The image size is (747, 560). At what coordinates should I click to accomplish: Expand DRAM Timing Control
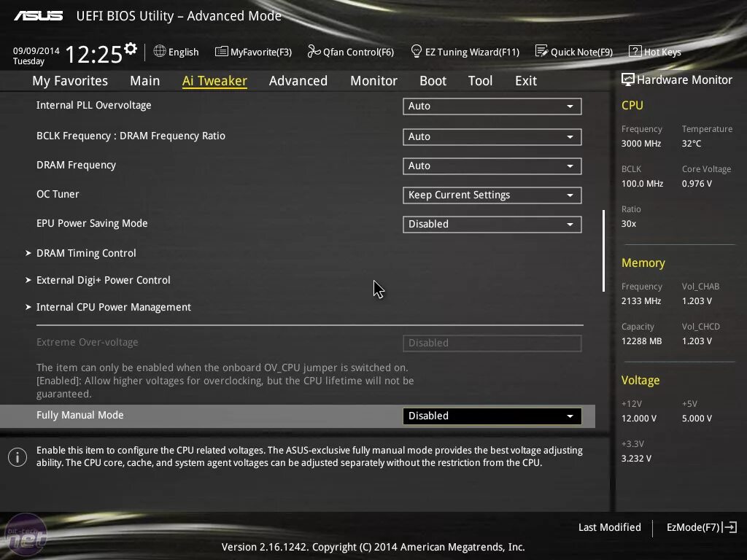point(86,253)
